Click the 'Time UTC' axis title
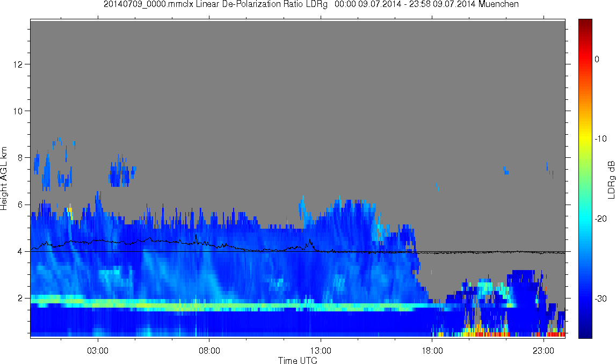Screen dimensions: 616x364 tap(298, 360)
